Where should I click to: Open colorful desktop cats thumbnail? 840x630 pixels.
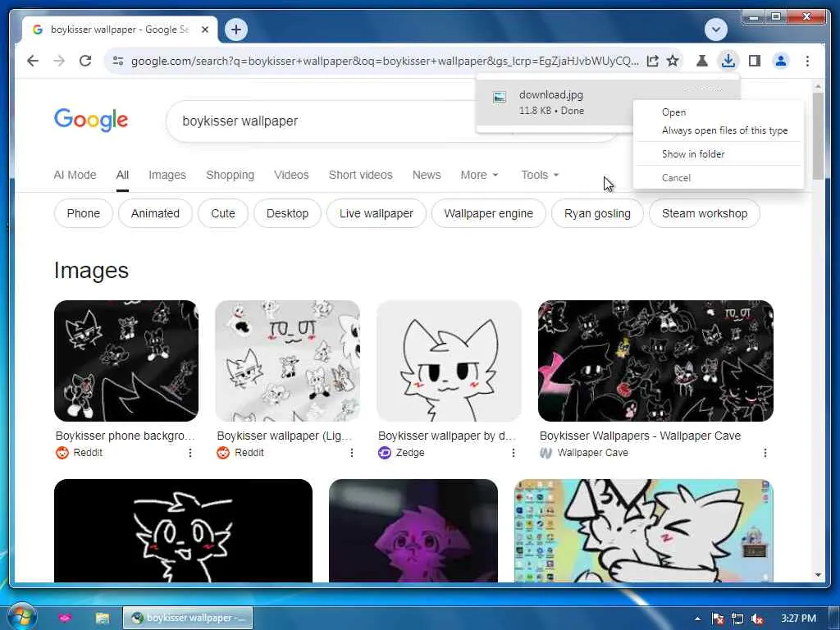click(643, 531)
